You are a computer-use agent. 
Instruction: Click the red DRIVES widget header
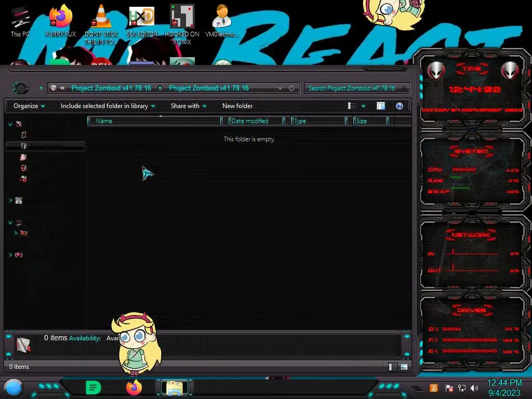pos(472,310)
